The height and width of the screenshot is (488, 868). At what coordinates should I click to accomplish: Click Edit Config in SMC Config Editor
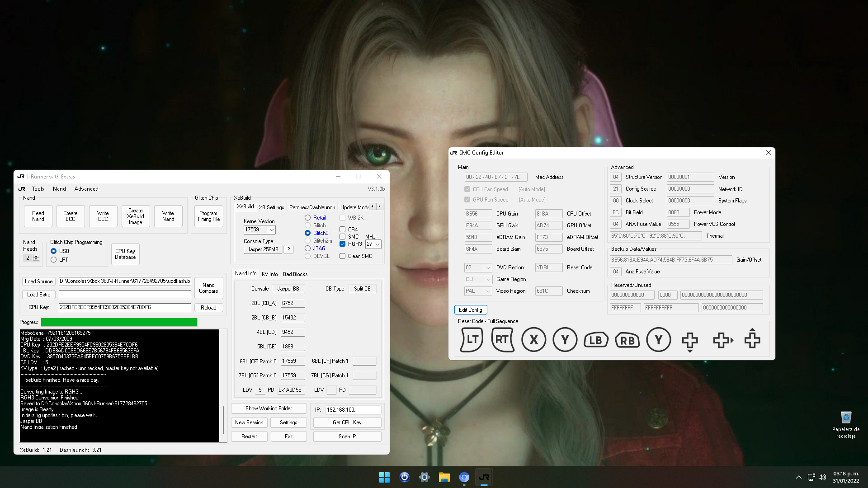coord(470,310)
